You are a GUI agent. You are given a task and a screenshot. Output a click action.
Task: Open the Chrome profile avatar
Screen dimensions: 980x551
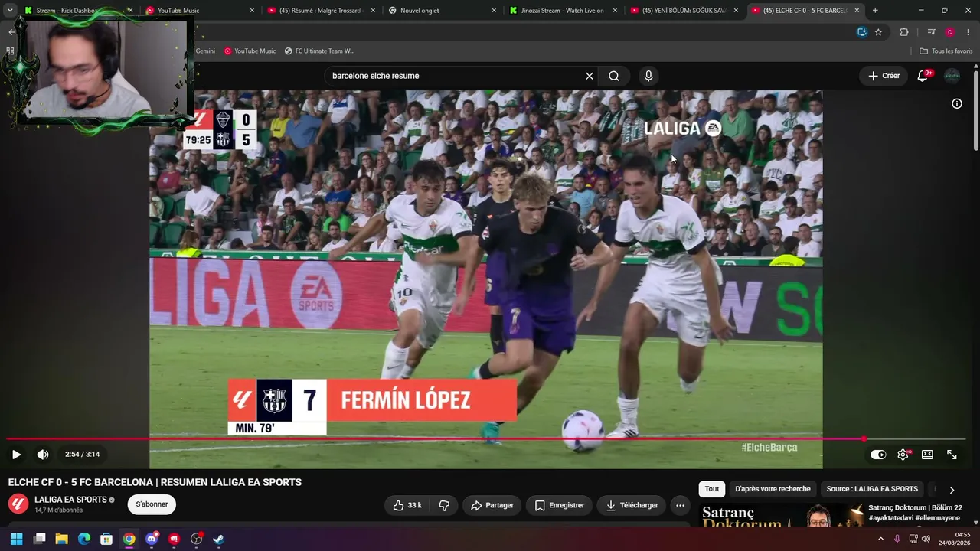(x=950, y=32)
